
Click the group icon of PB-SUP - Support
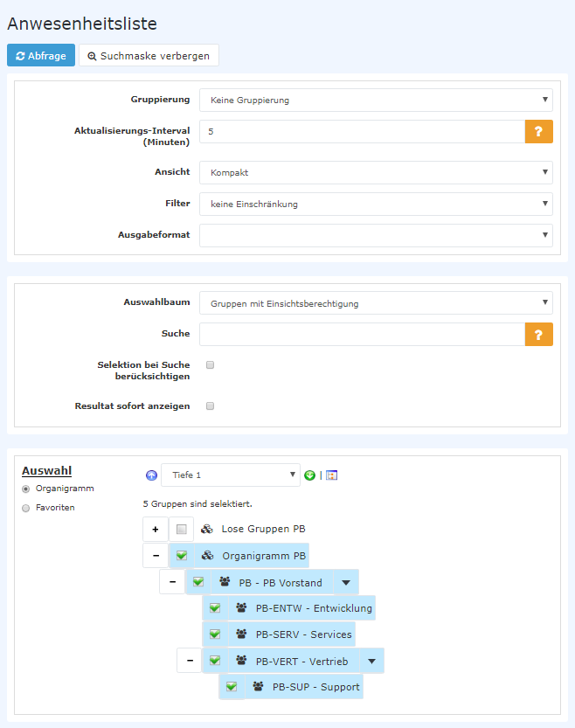point(258,687)
